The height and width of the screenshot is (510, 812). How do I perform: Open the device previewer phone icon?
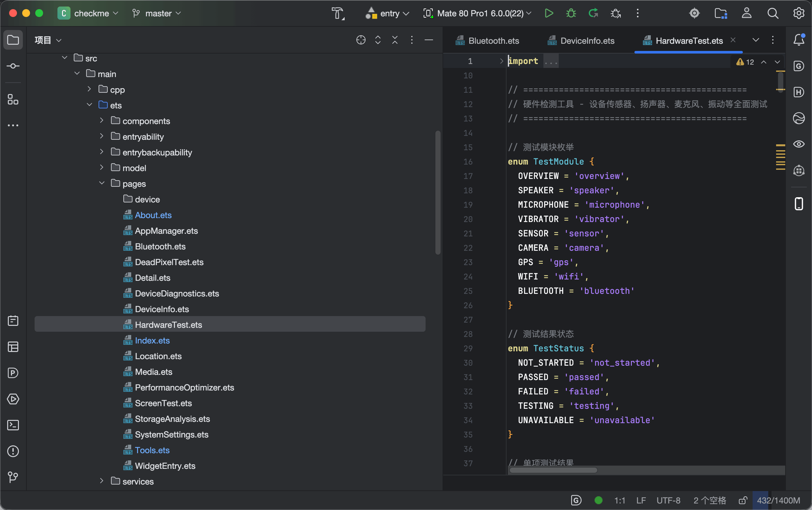pyautogui.click(x=799, y=204)
